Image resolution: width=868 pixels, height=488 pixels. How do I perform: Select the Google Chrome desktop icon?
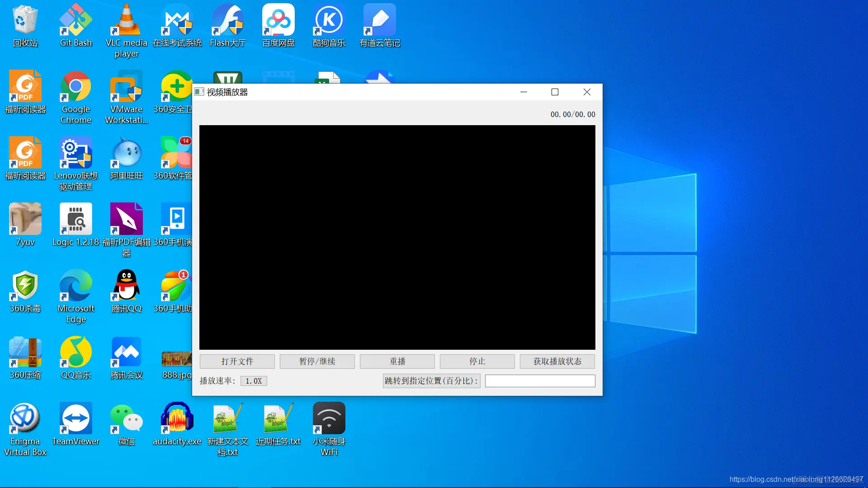pyautogui.click(x=76, y=87)
